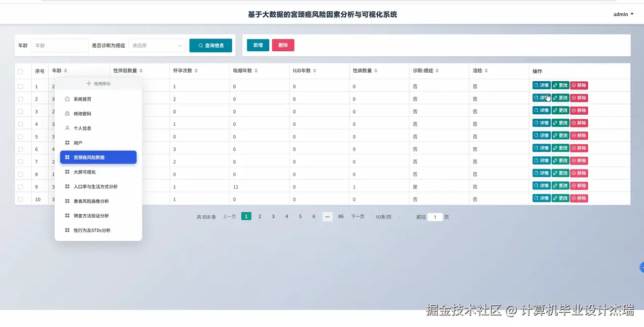Viewport: 644px width, 327px height.
Task: Open 筛查方法验证分析 menu item
Action: coord(98,216)
